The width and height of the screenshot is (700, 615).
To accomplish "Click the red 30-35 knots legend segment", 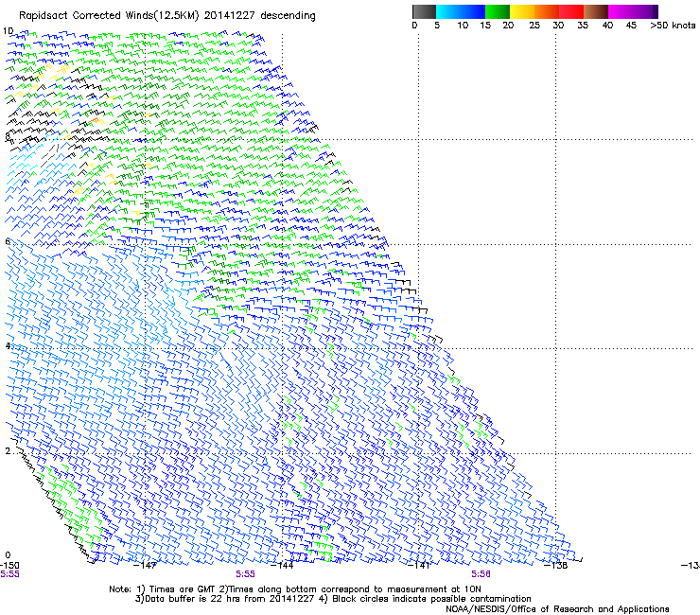I will click(x=571, y=11).
